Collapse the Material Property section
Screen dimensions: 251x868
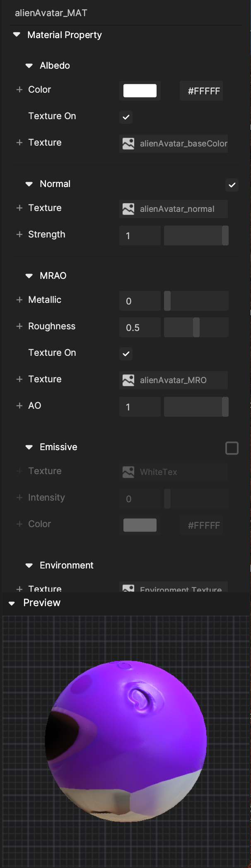pyautogui.click(x=17, y=35)
